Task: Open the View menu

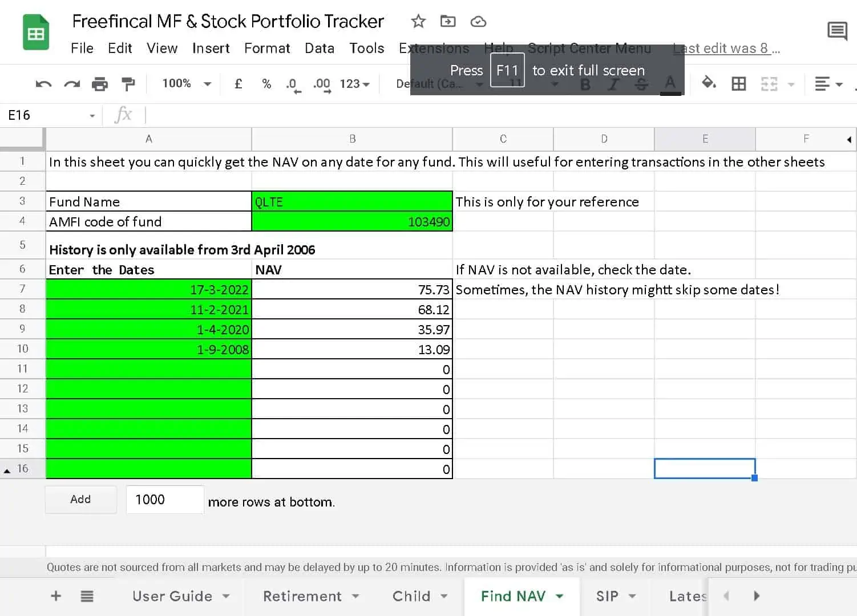Action: (162, 48)
